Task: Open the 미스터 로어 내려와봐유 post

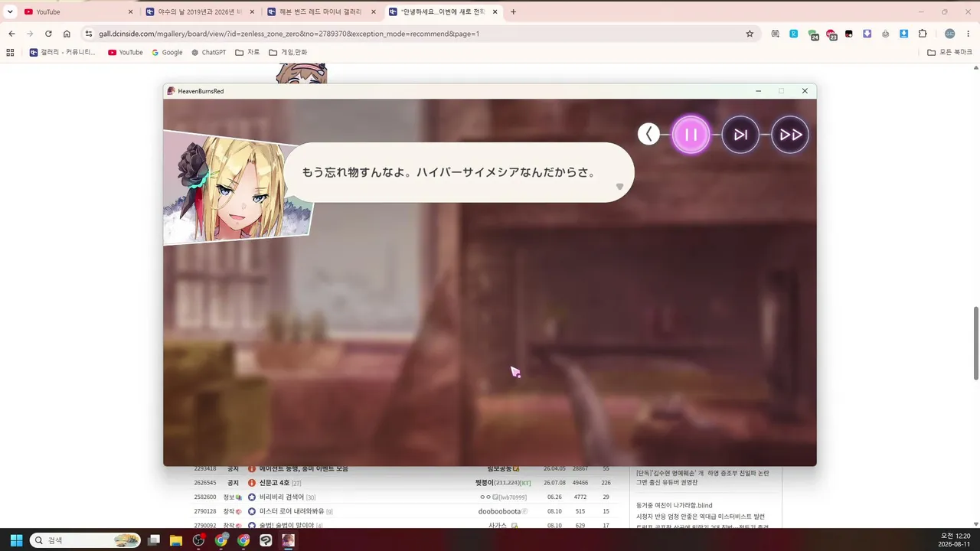Action: point(292,511)
